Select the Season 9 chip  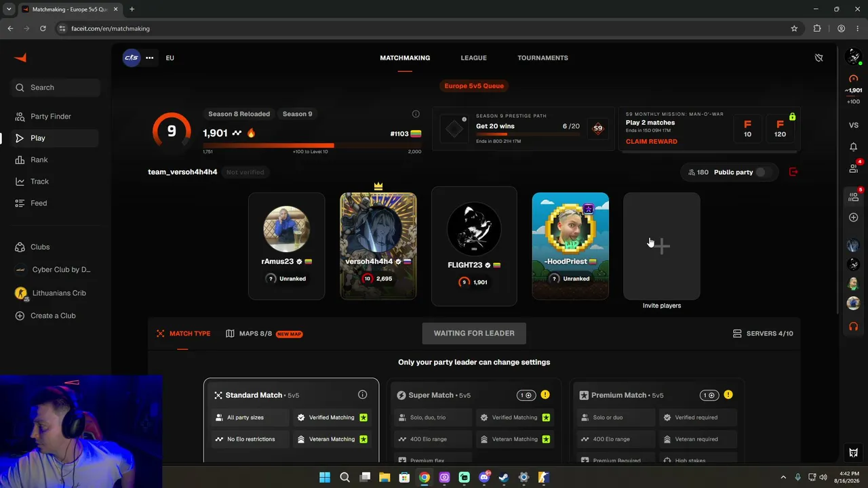click(298, 114)
